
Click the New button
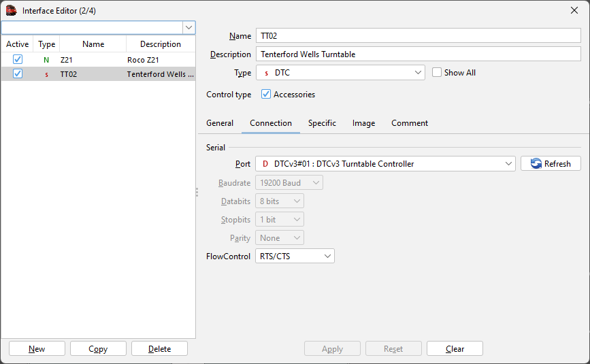(x=37, y=349)
